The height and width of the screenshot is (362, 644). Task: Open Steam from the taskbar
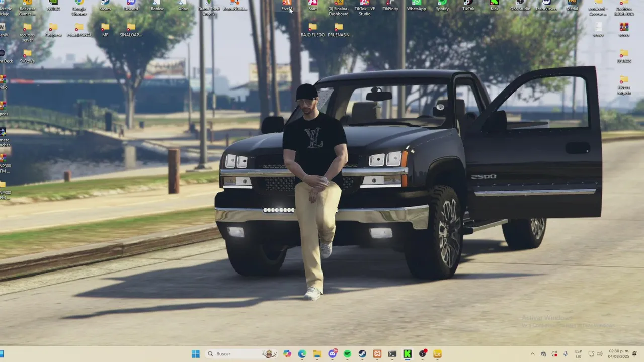(x=362, y=354)
